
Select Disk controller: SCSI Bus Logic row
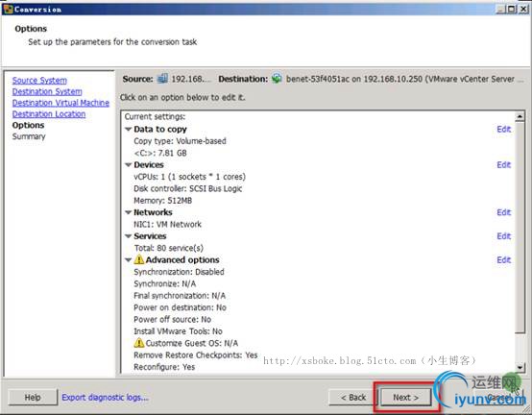(x=188, y=188)
